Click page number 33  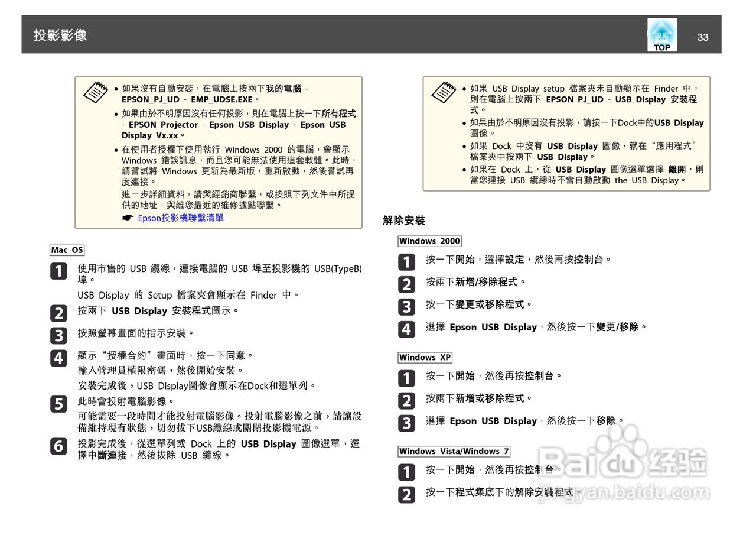coord(703,37)
